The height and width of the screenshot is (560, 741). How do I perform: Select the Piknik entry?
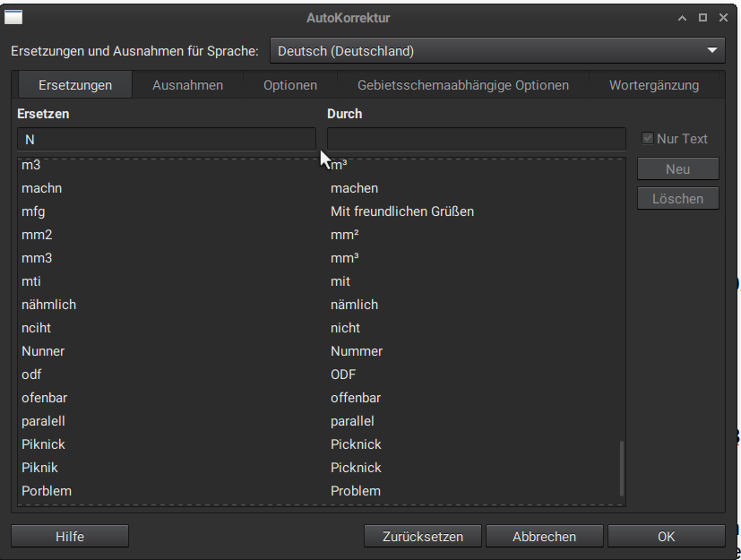(x=322, y=468)
